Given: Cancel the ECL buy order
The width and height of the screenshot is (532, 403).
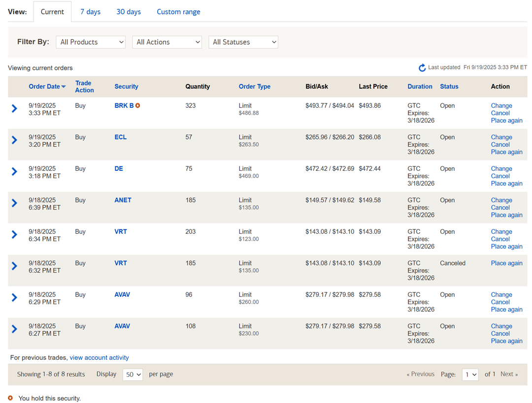Looking at the screenshot, I should point(500,145).
